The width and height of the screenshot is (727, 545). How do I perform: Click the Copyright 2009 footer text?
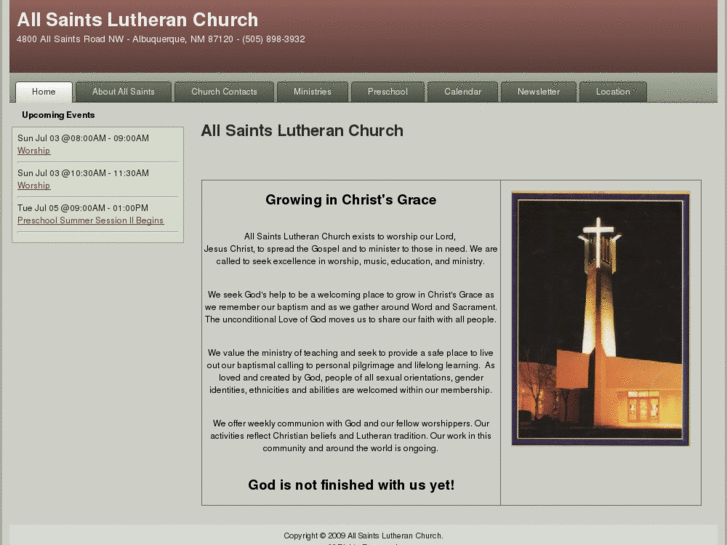[364, 536]
